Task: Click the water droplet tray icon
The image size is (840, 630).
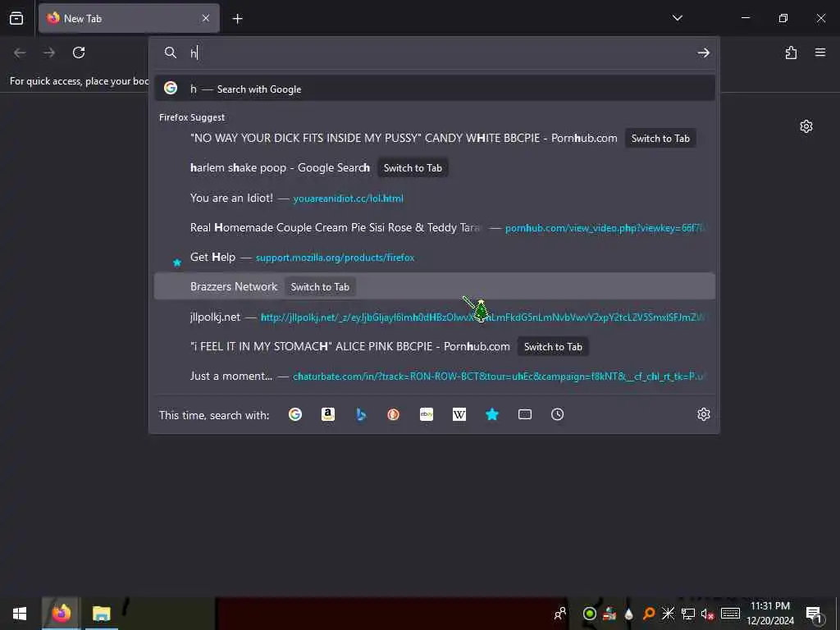Action: click(628, 614)
